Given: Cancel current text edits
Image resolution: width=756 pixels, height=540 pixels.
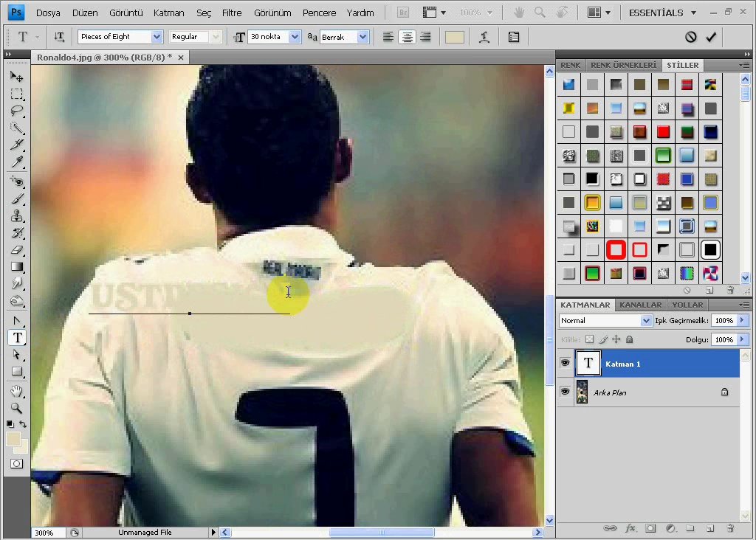Looking at the screenshot, I should point(691,37).
